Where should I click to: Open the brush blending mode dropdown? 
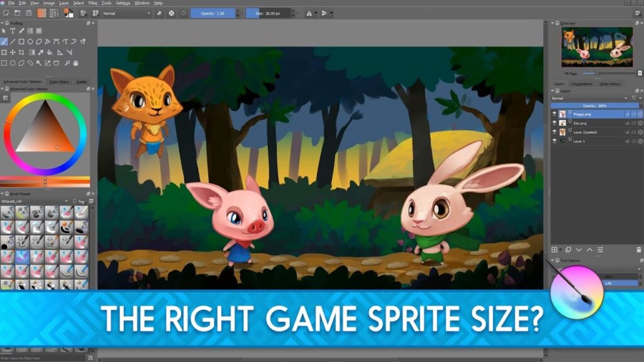click(126, 13)
